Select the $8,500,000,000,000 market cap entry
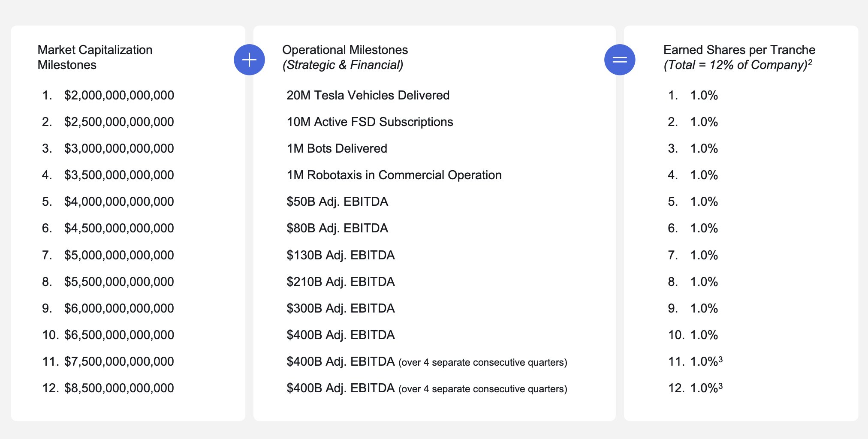This screenshot has height=439, width=868. pos(119,388)
